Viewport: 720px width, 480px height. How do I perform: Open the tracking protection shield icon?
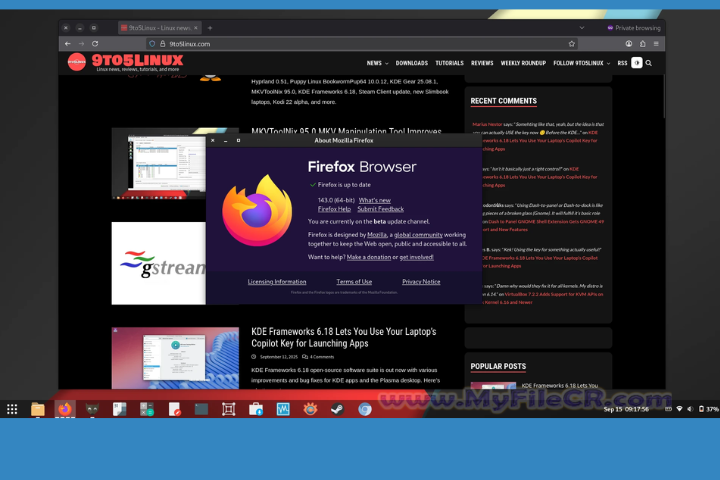click(x=152, y=44)
